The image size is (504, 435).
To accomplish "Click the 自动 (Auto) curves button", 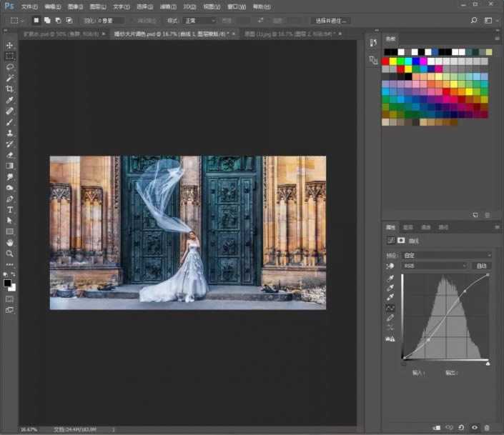I will pos(482,266).
